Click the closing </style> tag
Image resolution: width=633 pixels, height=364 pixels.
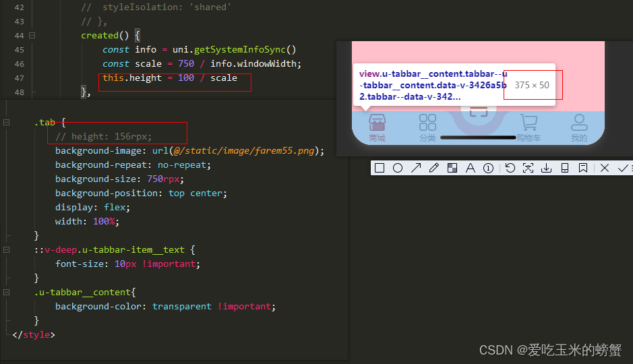[34, 334]
